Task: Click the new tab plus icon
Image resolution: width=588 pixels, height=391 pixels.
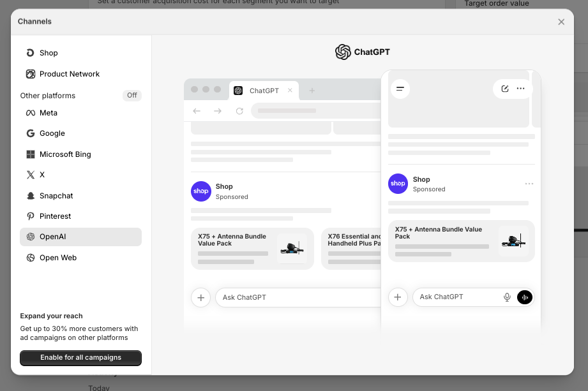Action: pyautogui.click(x=312, y=91)
